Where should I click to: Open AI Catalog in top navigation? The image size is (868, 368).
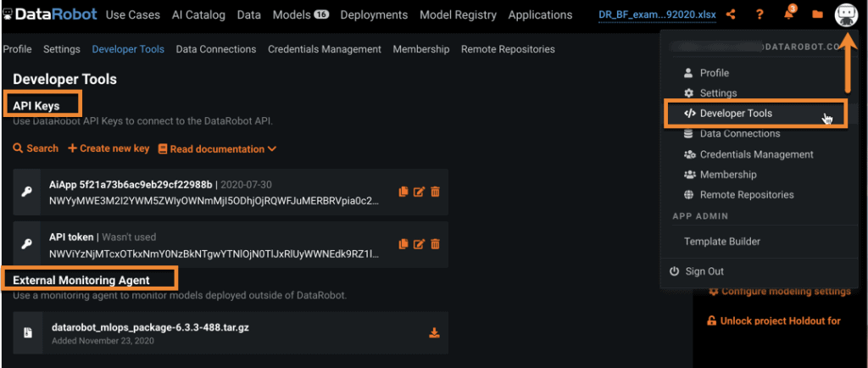coord(198,15)
